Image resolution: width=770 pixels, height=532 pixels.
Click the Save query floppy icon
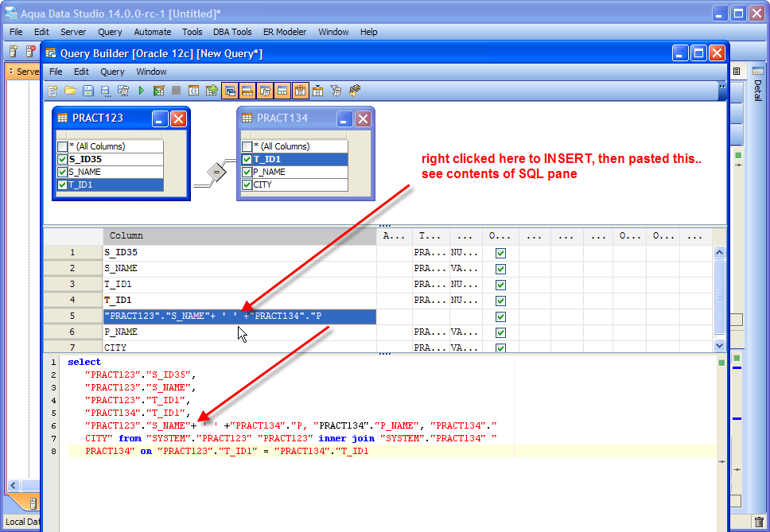tap(88, 91)
